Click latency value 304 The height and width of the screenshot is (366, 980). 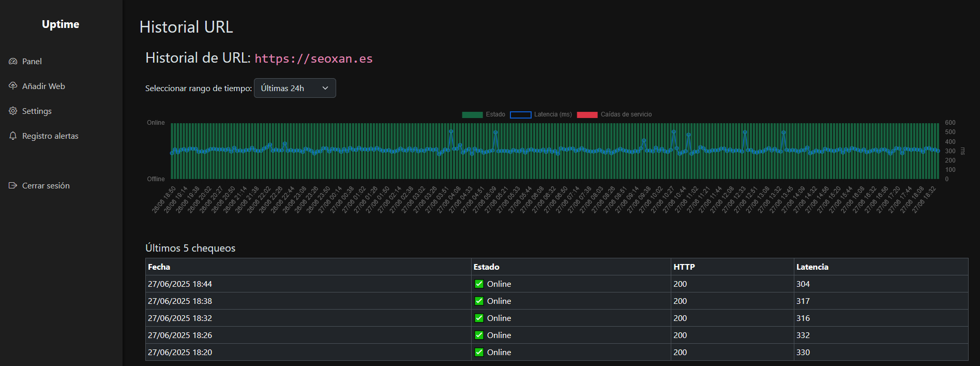[803, 284]
